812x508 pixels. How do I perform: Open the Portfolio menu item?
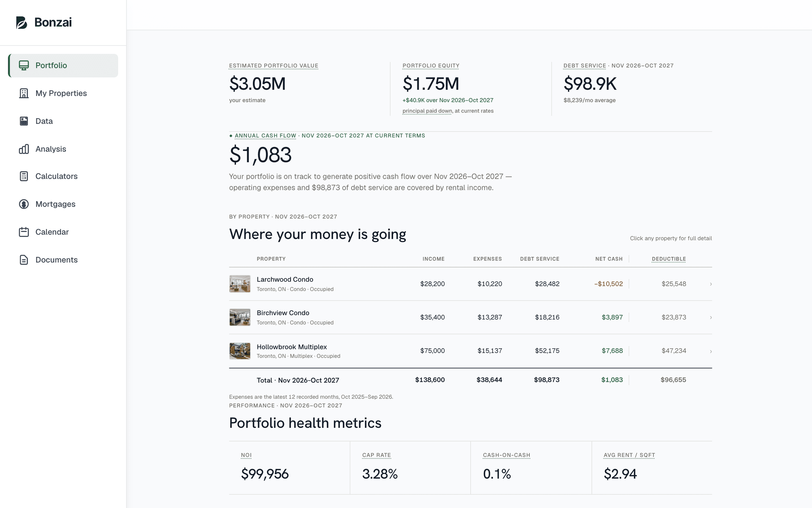(x=63, y=65)
